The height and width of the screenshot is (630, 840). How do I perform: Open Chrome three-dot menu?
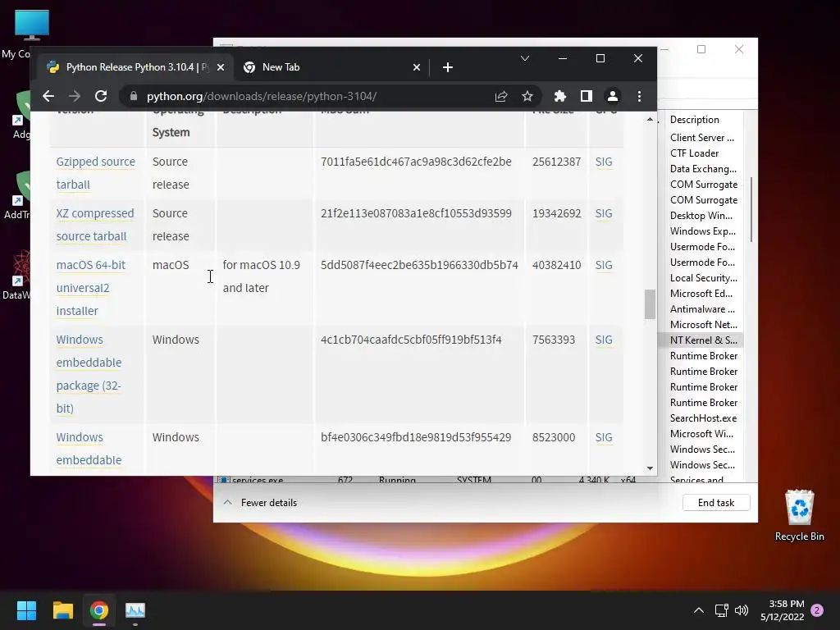[639, 97]
